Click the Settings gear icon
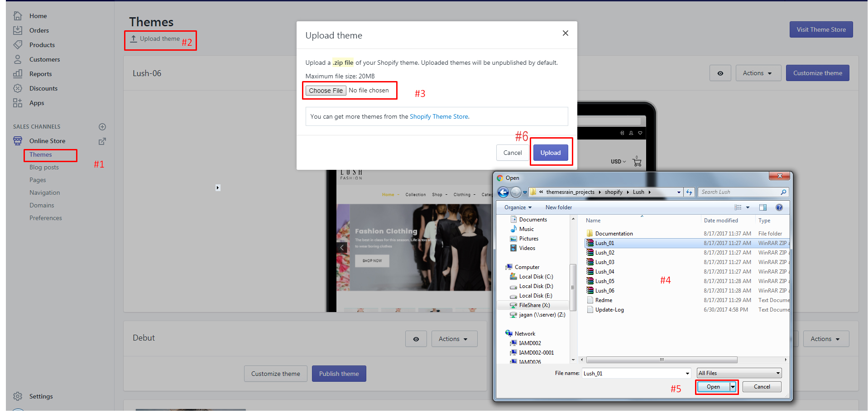The width and height of the screenshot is (868, 418). (18, 396)
